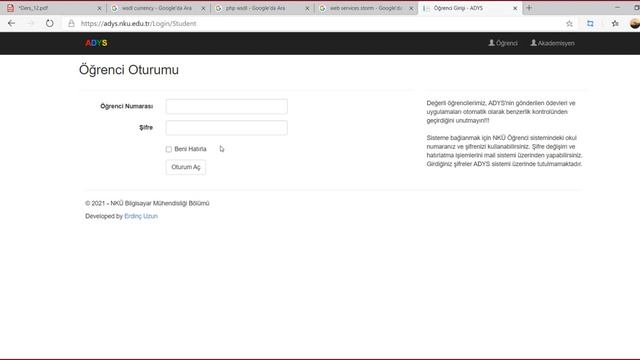640x360 pixels.
Task: Focus the Şifre password field
Action: click(227, 128)
